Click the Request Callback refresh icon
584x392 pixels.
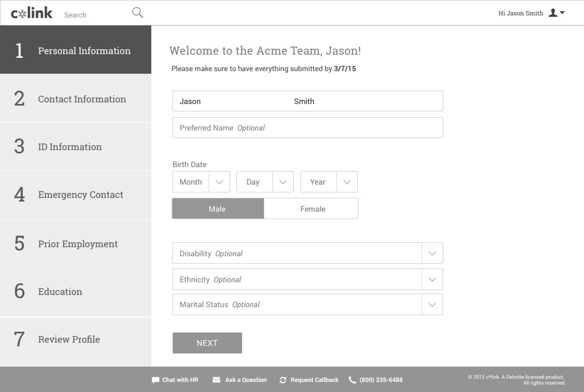pyautogui.click(x=283, y=380)
